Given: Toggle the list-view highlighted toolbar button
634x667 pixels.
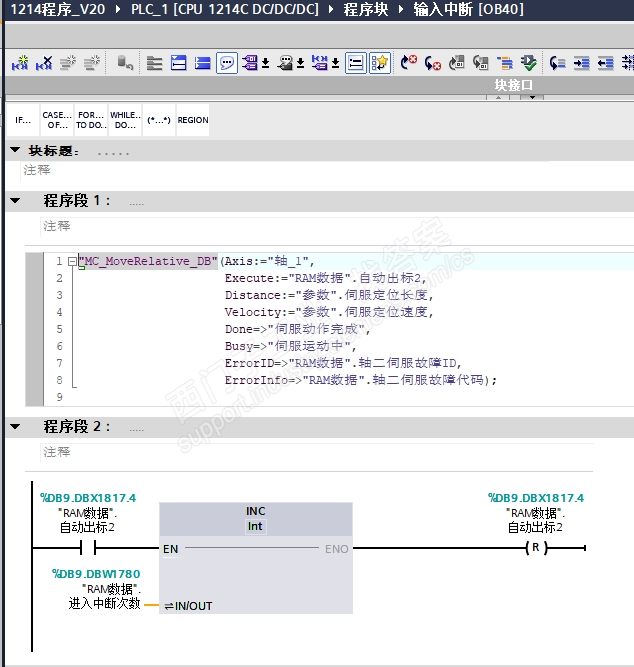Looking at the screenshot, I should point(355,63).
